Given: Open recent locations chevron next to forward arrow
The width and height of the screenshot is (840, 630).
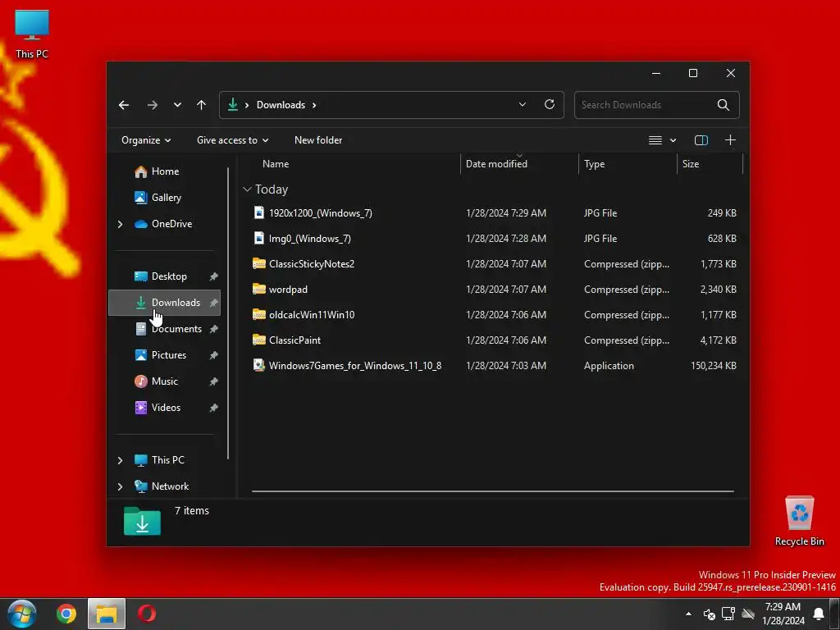Looking at the screenshot, I should [x=177, y=105].
